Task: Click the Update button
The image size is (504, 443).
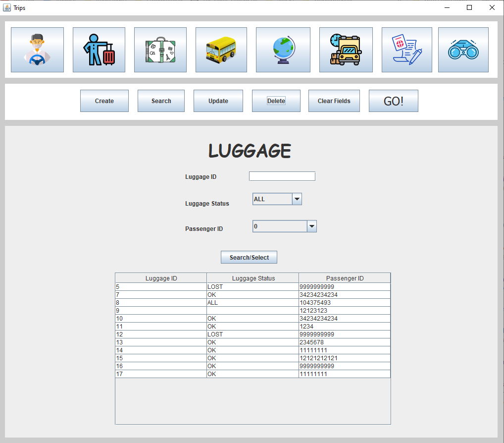Action: (x=218, y=101)
